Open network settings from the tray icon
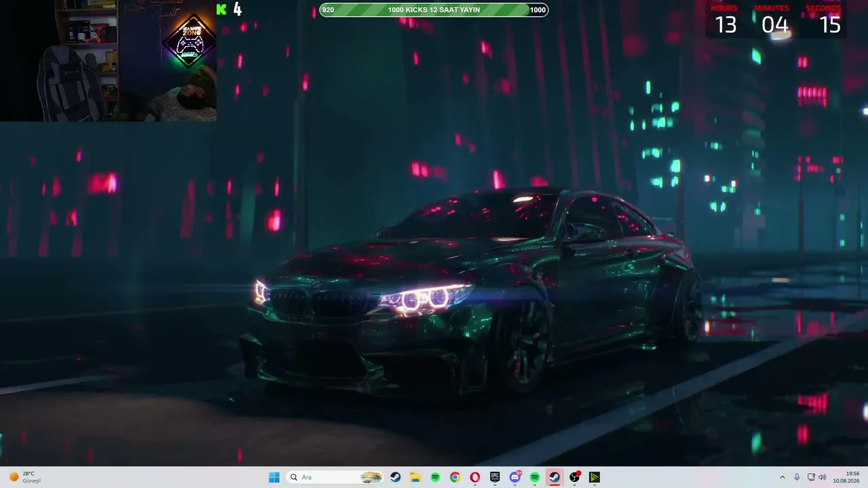 tap(811, 477)
